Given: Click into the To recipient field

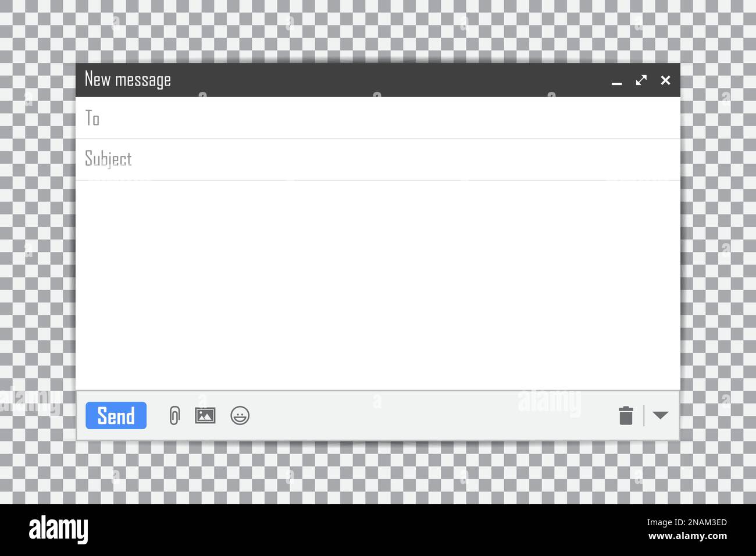Looking at the screenshot, I should [x=377, y=118].
